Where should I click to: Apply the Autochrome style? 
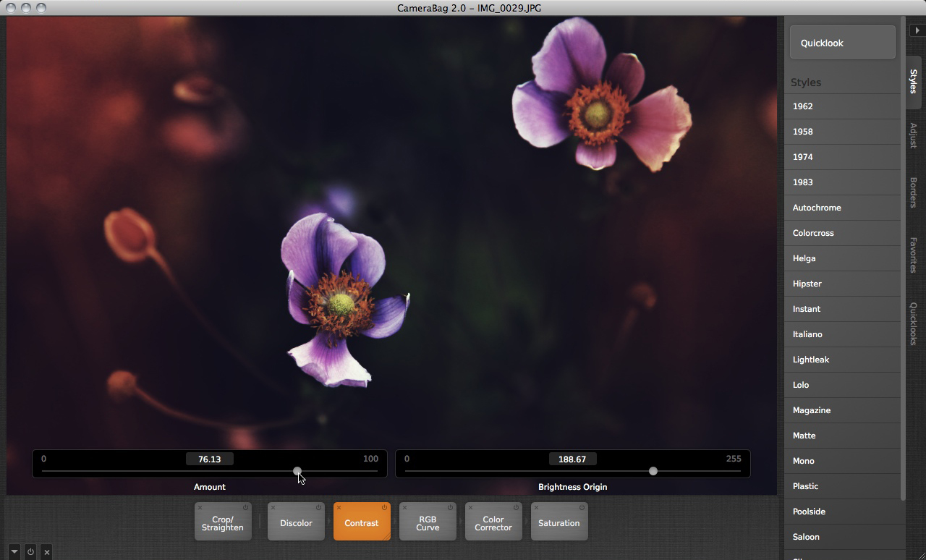point(842,208)
